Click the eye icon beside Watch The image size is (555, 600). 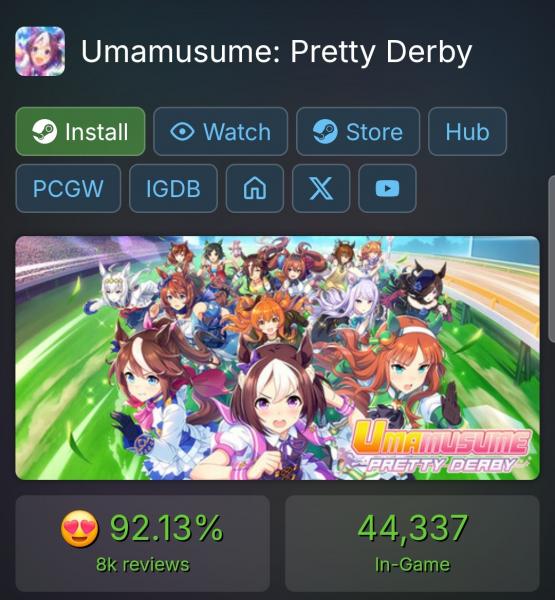click(182, 132)
